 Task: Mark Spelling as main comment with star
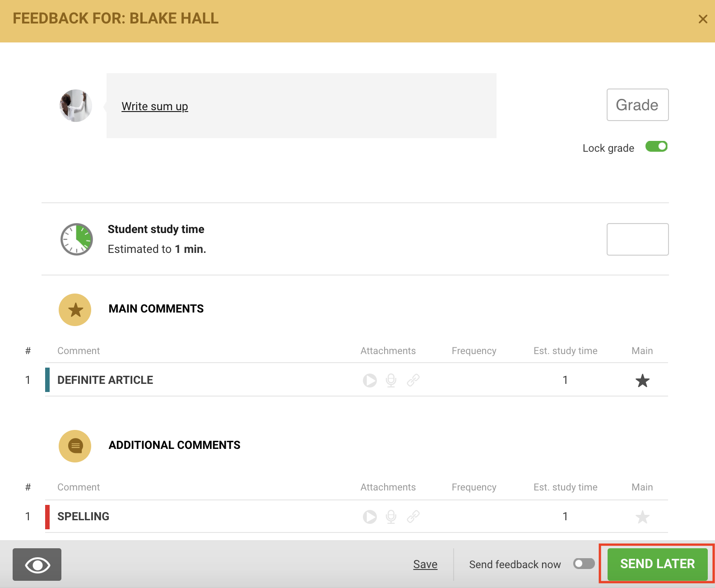pos(642,517)
